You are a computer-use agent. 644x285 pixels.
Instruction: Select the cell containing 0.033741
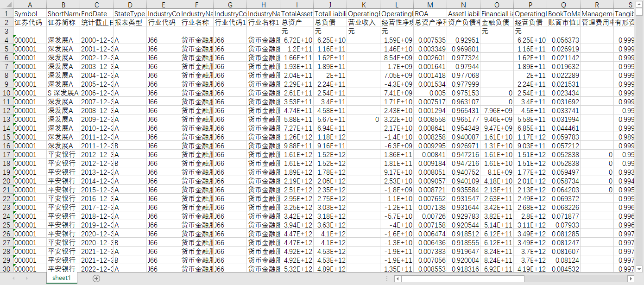(x=563, y=110)
